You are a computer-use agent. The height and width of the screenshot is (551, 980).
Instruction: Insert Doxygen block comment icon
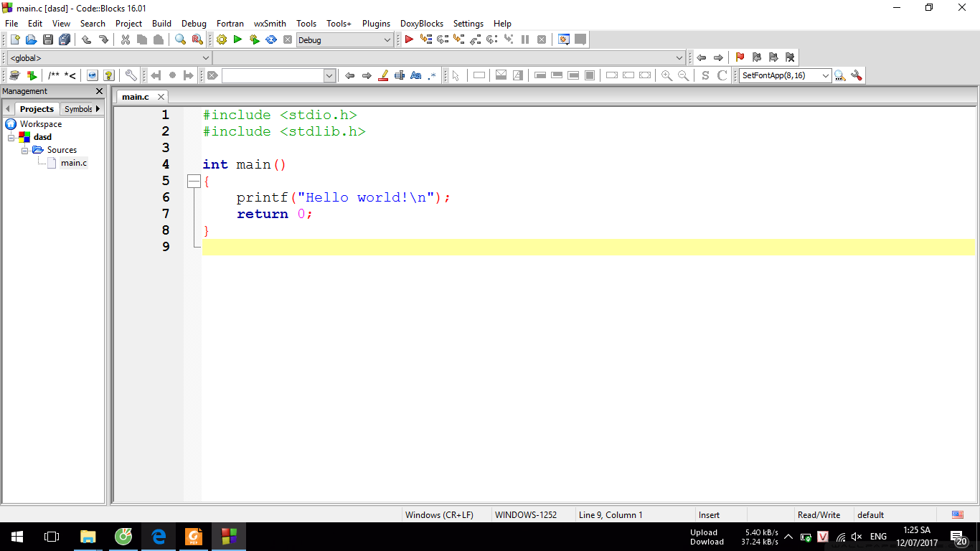click(54, 75)
